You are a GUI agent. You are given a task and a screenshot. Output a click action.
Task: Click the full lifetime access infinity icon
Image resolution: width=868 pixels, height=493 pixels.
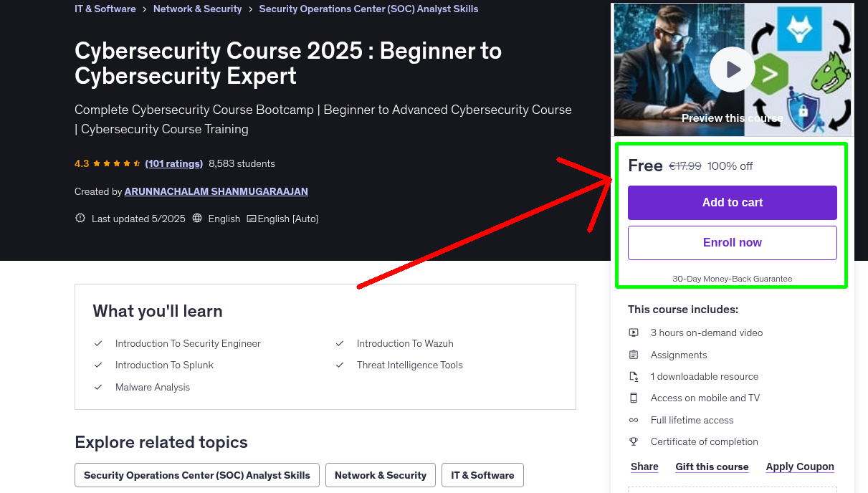coord(634,419)
